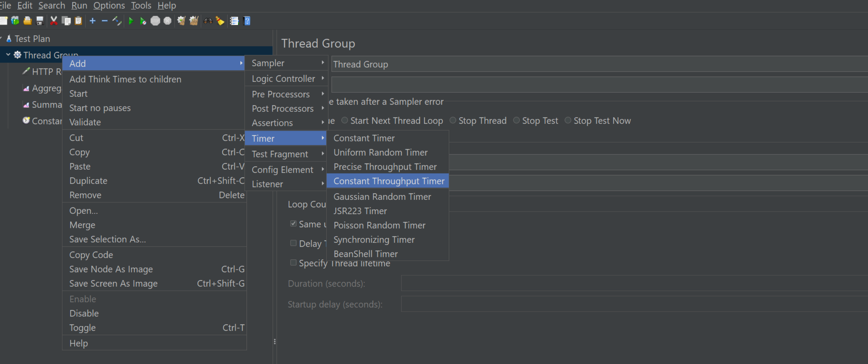
Task: Select the Stop Thread radio button
Action: point(453,121)
